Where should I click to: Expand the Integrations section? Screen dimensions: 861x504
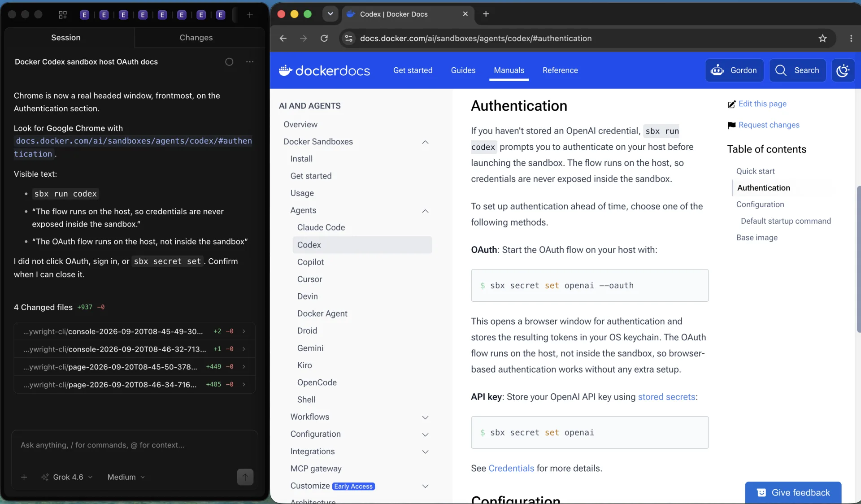tap(425, 452)
